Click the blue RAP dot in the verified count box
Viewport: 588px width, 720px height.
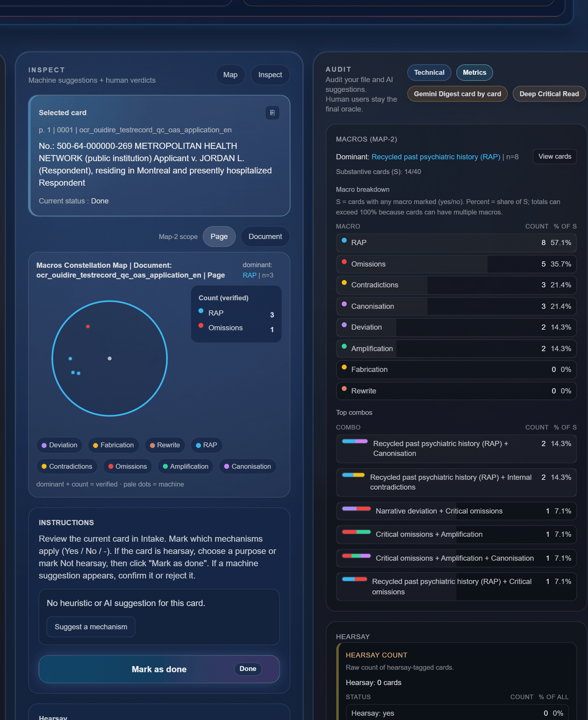(201, 311)
